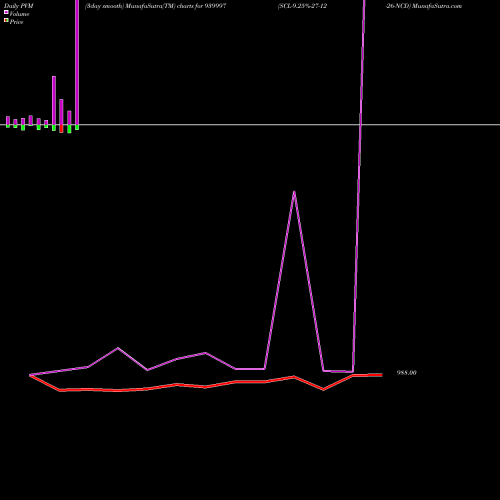Click the '988.00' price value label

pyautogui.click(x=406, y=373)
